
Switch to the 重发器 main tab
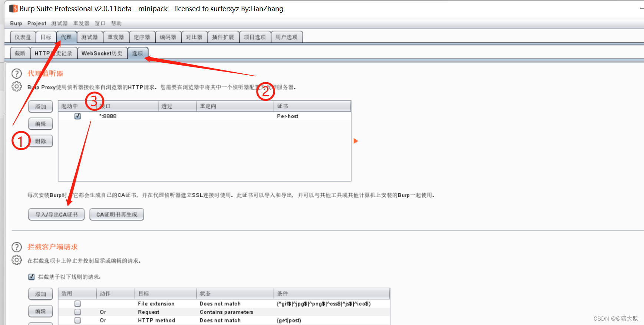tap(116, 37)
